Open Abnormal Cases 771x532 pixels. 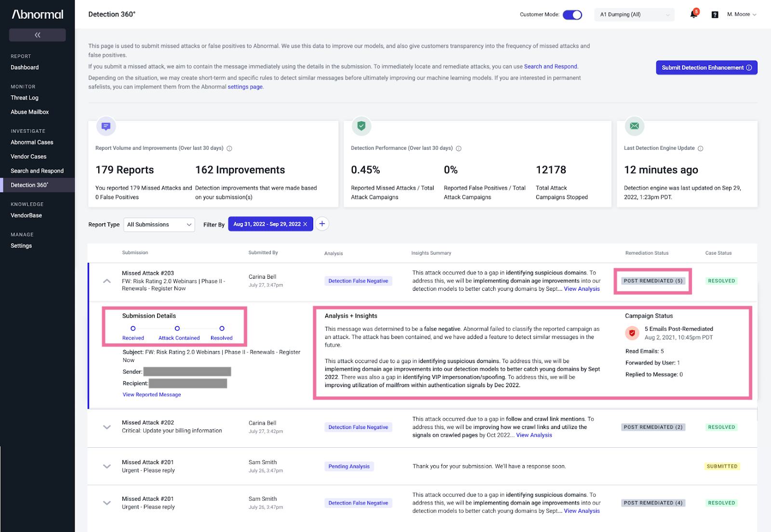pyautogui.click(x=32, y=142)
